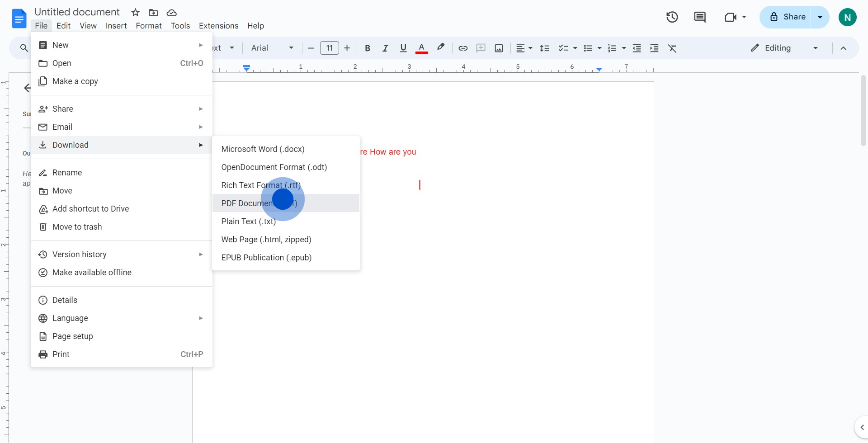
Task: Select Make a copy from File menu
Action: click(x=75, y=81)
